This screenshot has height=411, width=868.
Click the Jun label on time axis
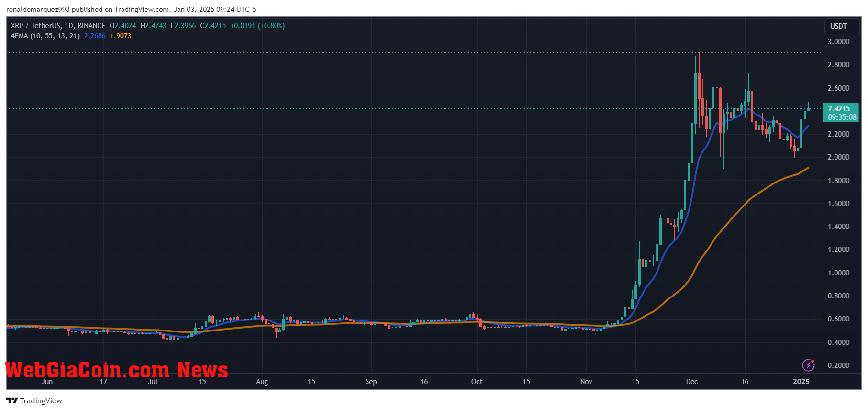tap(47, 382)
